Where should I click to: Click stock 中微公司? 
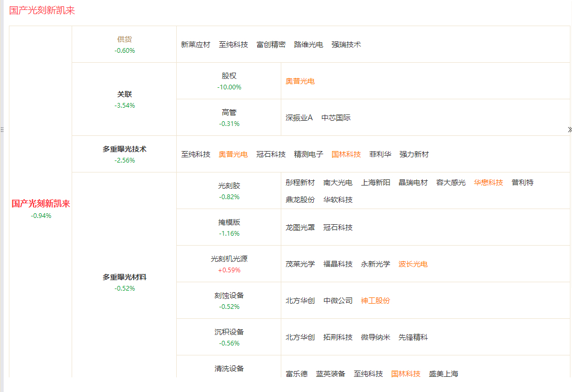pyautogui.click(x=338, y=301)
